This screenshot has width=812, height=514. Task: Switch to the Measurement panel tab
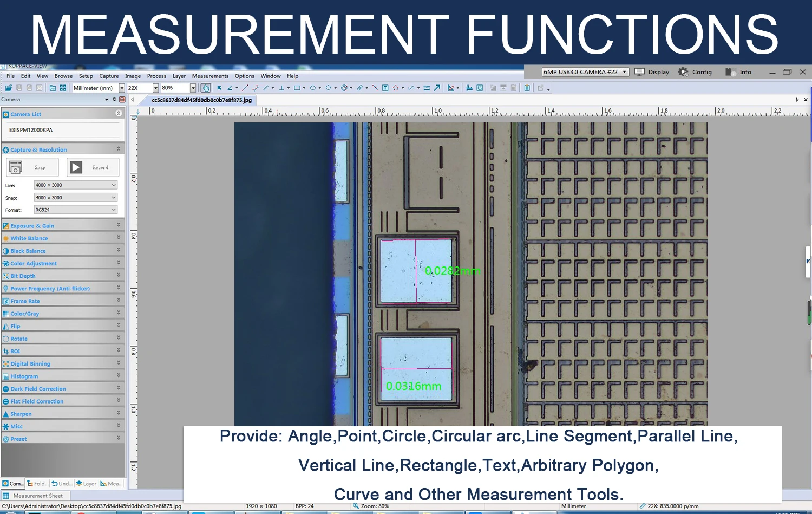[112, 484]
